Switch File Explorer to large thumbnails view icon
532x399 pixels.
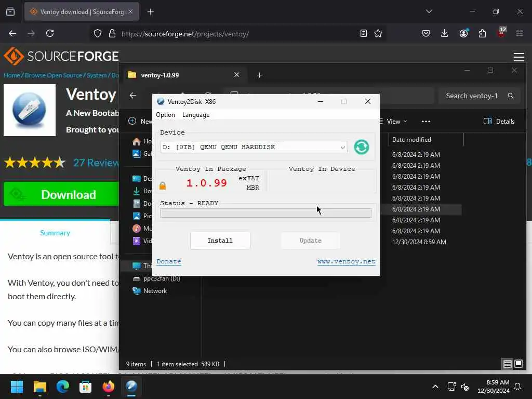click(x=518, y=364)
